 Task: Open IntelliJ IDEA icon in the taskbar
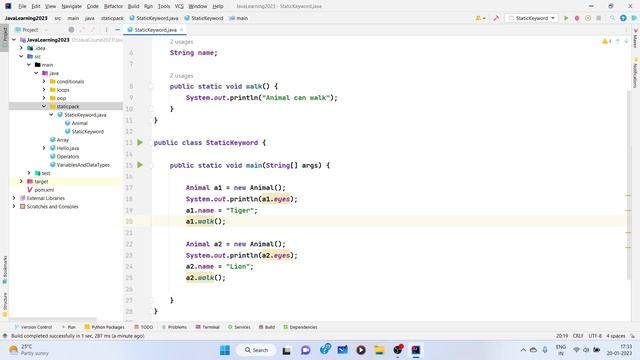click(x=416, y=350)
